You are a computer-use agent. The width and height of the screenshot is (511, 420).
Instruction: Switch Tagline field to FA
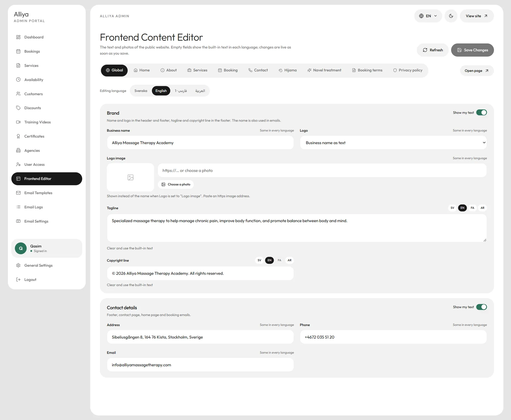[x=472, y=208]
